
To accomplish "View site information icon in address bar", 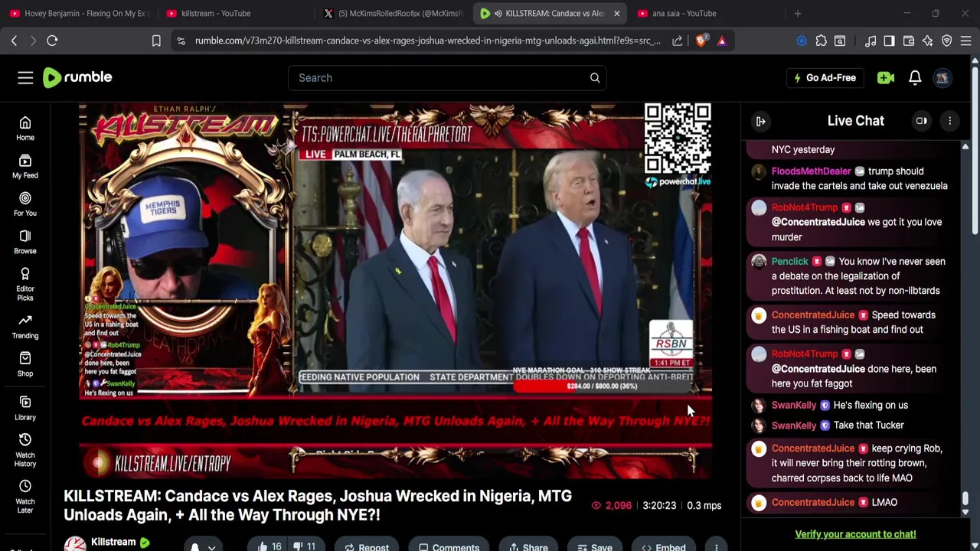I will coord(181,41).
